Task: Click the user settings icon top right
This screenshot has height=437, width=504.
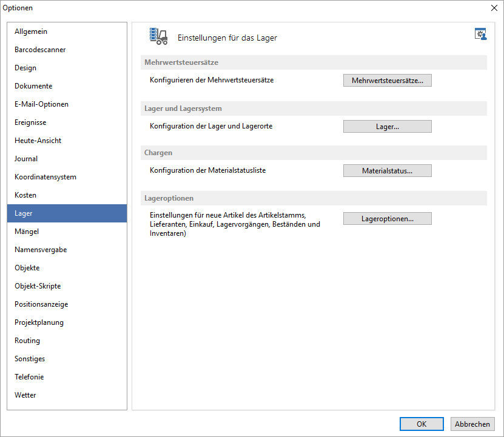Action: click(x=480, y=34)
